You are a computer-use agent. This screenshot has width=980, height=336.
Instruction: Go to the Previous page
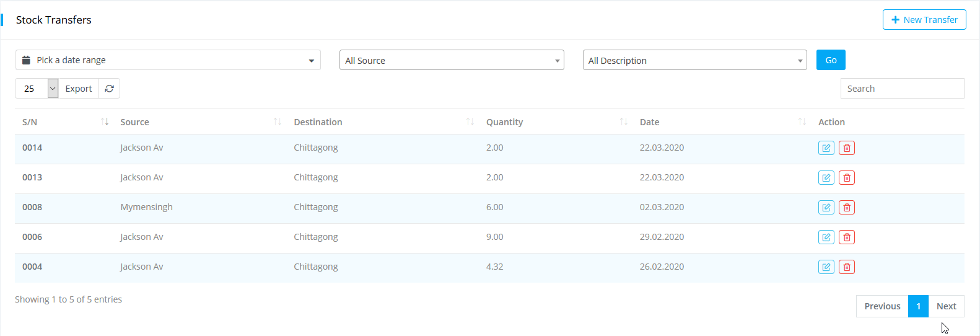882,306
